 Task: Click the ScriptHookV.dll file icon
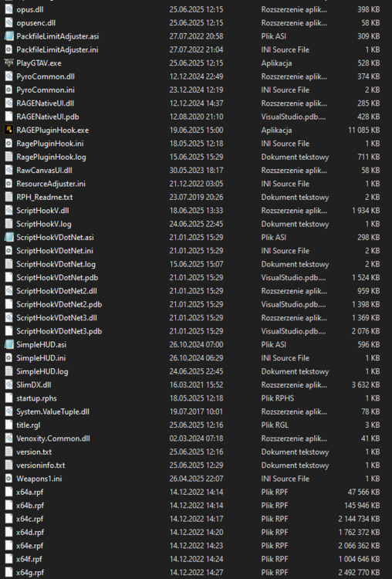point(8,211)
